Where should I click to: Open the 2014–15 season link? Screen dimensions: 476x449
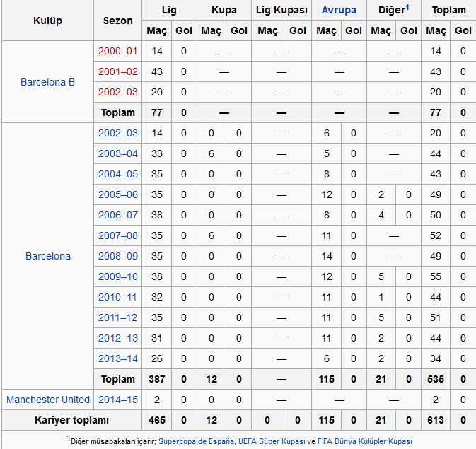click(118, 400)
